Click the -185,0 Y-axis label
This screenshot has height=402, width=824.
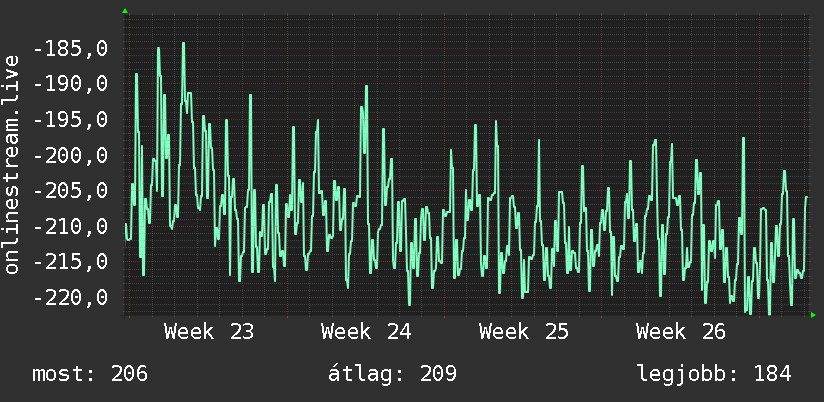coord(70,49)
